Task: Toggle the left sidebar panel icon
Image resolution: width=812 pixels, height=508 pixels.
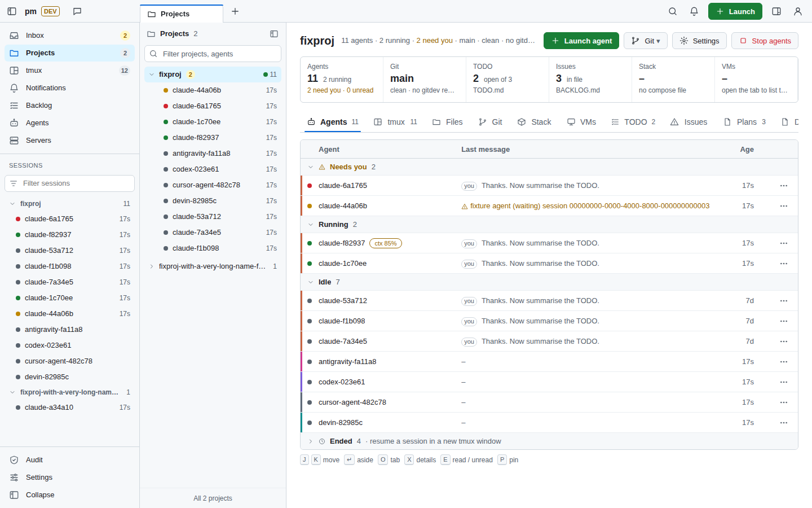Action: (12, 11)
